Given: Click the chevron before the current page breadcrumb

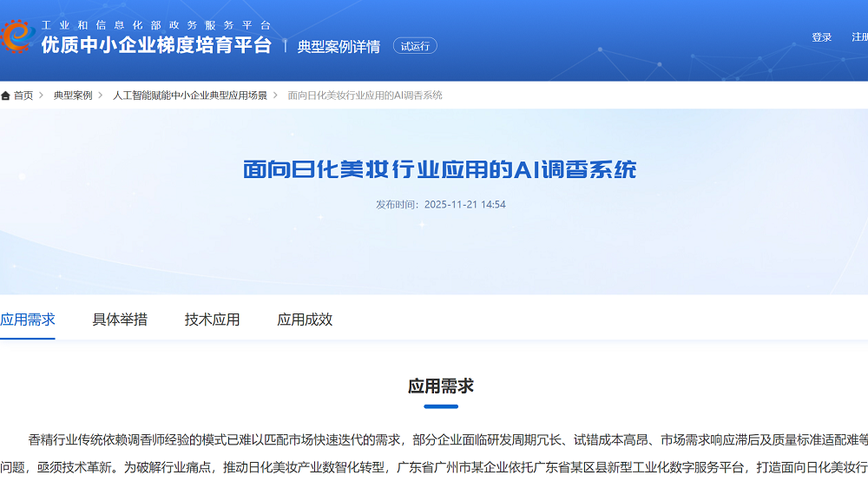Looking at the screenshot, I should pos(277,96).
